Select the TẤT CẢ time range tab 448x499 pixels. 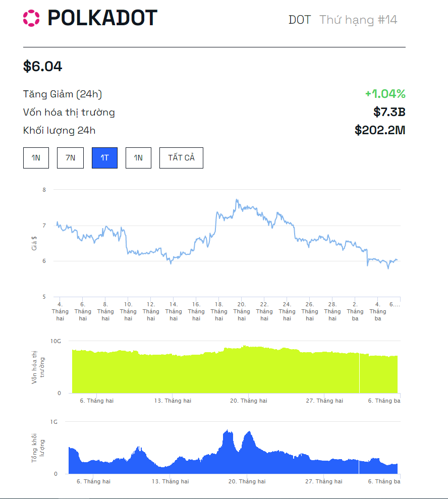pos(181,158)
